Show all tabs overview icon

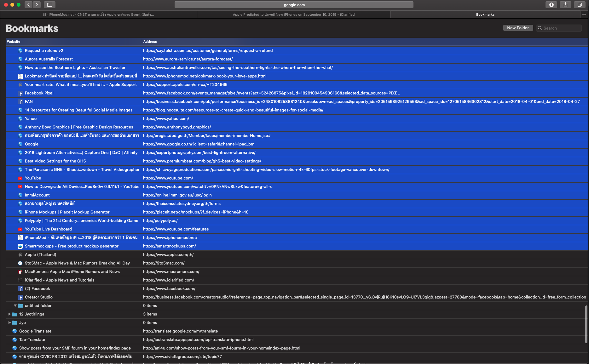click(580, 5)
